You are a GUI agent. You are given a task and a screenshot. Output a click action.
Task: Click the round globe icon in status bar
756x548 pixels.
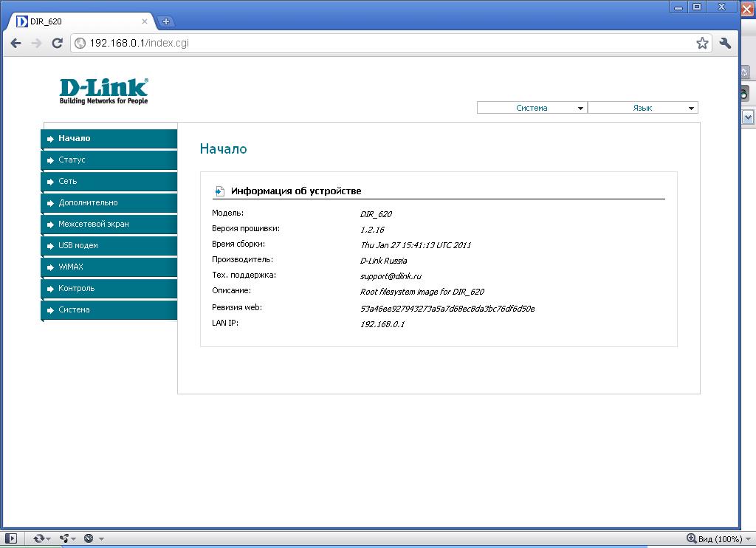[89, 538]
